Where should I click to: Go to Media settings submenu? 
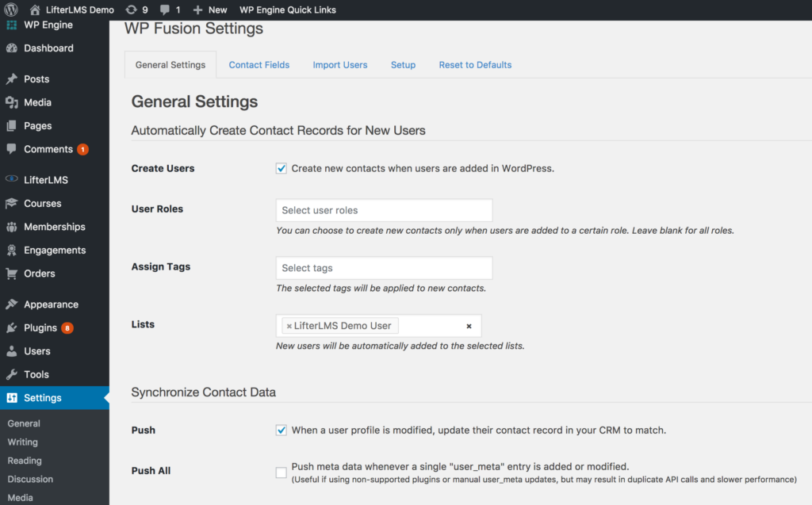pos(20,498)
